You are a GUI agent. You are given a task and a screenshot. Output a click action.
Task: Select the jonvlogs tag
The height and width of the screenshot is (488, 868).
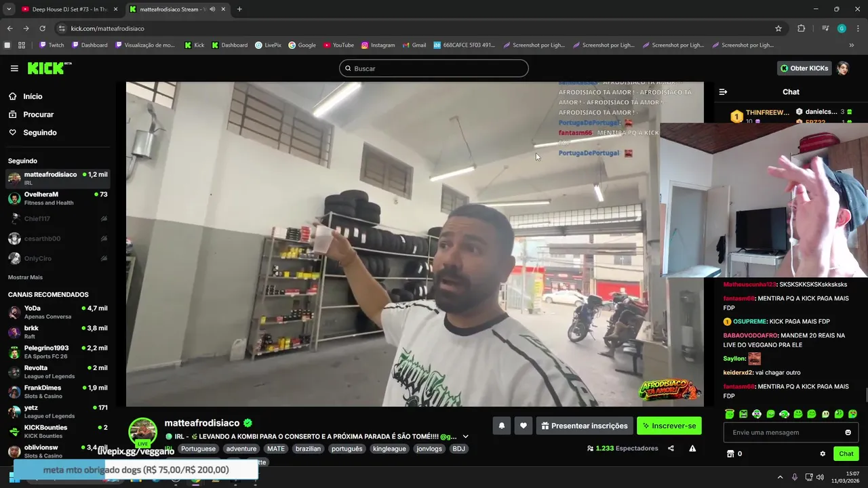click(x=429, y=449)
